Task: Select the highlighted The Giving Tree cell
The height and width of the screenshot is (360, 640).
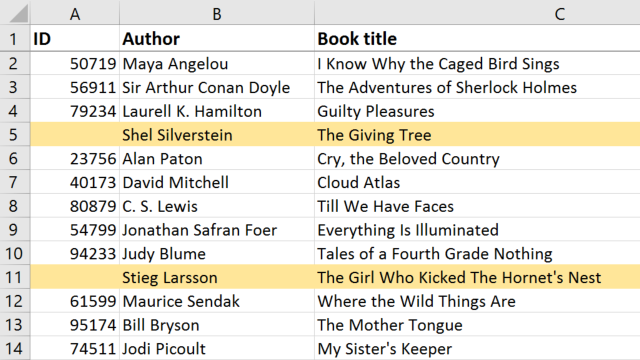Action: click(x=478, y=135)
